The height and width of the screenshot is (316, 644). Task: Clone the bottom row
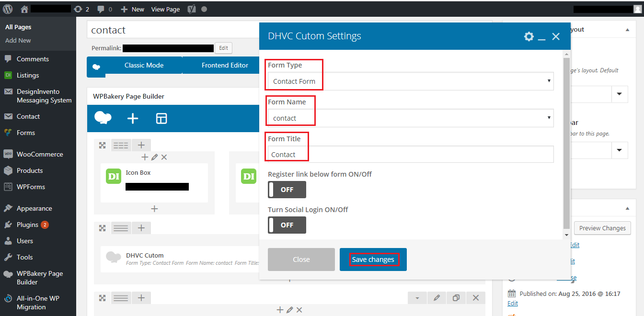click(456, 298)
